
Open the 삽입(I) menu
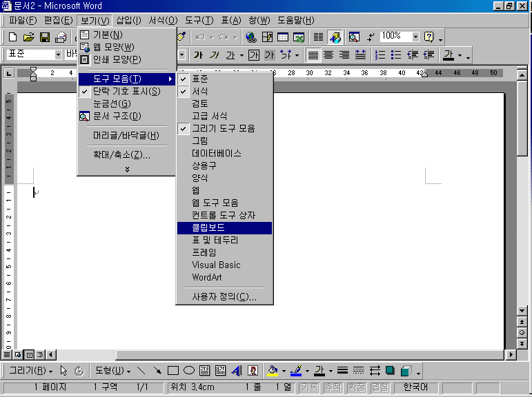pyautogui.click(x=128, y=21)
